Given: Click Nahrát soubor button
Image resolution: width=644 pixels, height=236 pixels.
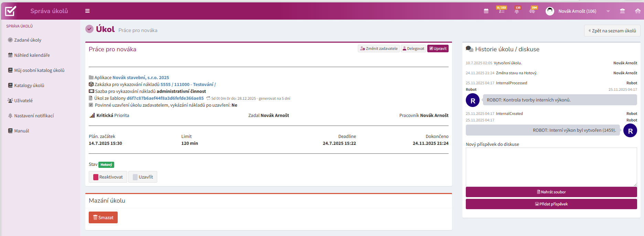Looking at the screenshot, I should click(551, 192).
